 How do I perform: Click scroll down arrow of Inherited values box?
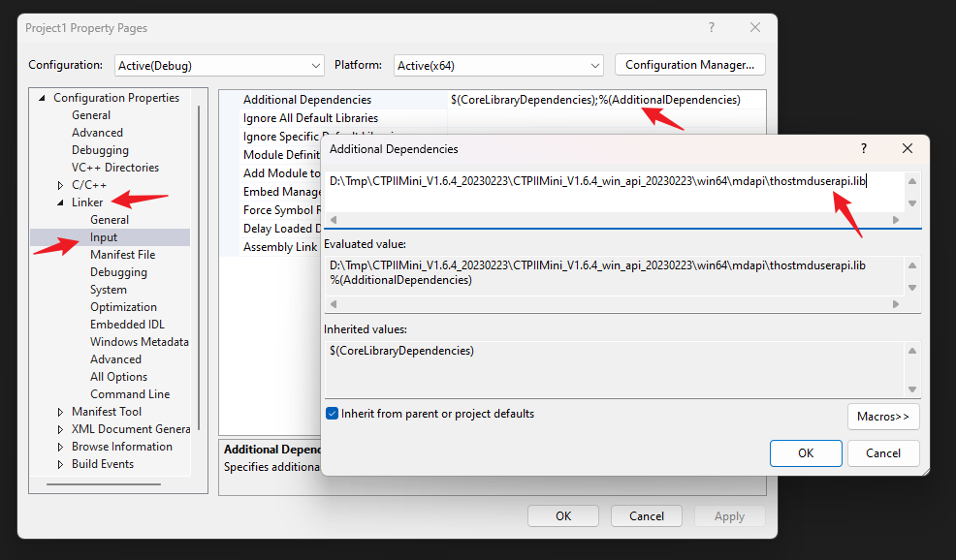tap(912, 389)
